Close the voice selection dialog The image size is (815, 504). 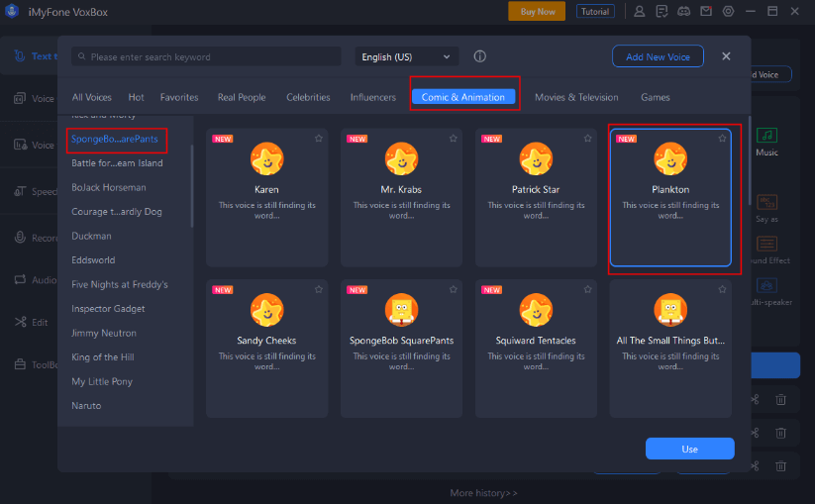pyautogui.click(x=726, y=56)
